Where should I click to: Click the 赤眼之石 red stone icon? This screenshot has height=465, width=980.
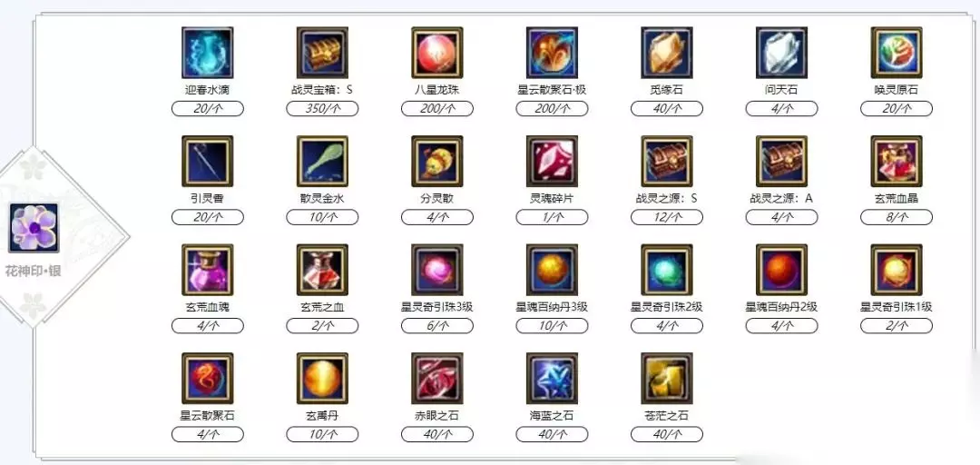click(x=437, y=378)
